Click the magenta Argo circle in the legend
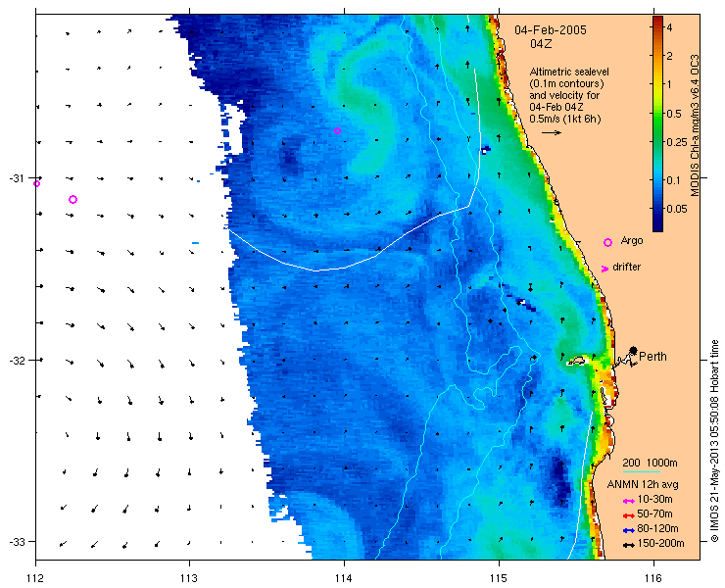 point(608,242)
